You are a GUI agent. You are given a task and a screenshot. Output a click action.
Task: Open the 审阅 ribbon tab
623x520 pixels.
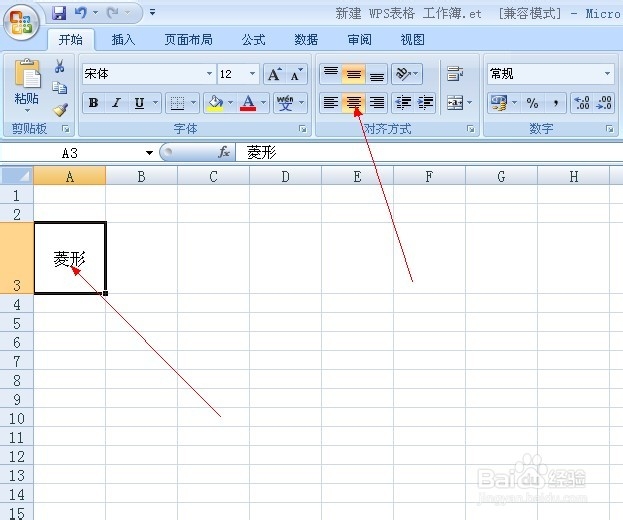pyautogui.click(x=359, y=40)
